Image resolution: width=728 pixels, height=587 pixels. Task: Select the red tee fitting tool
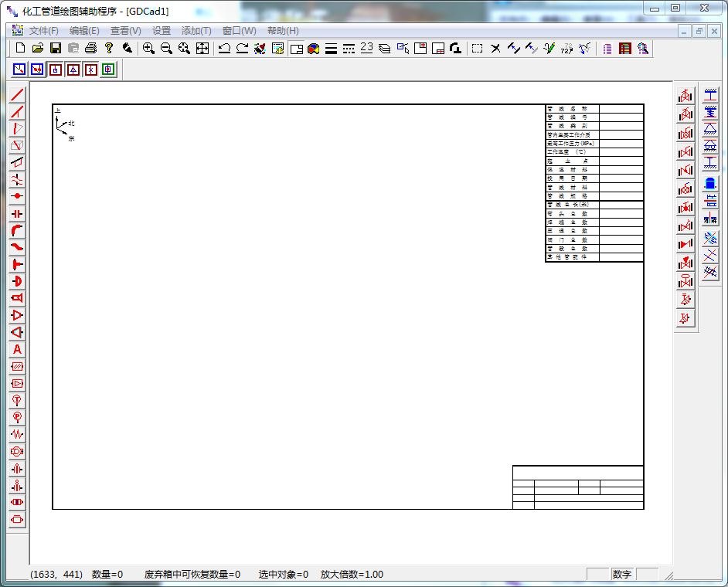pyautogui.click(x=17, y=264)
